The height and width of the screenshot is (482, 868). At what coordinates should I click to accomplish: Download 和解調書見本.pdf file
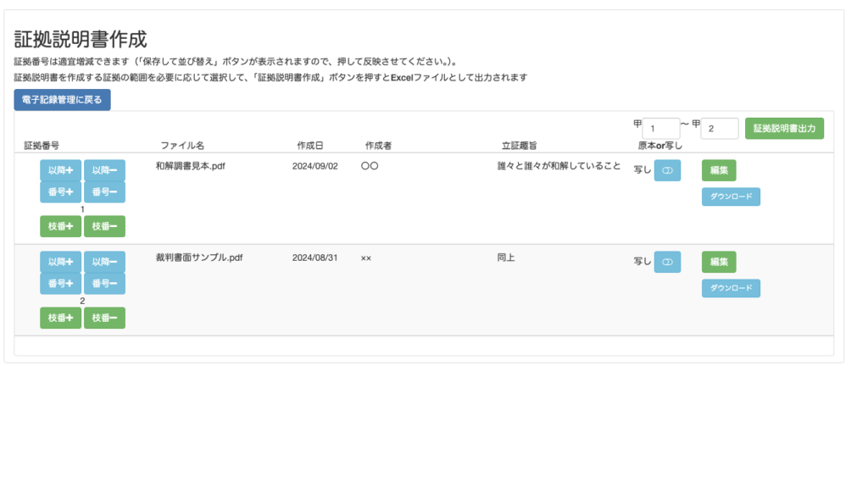click(731, 197)
